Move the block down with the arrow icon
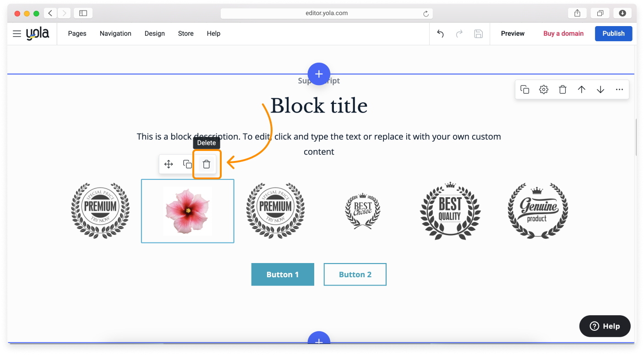 pyautogui.click(x=600, y=89)
